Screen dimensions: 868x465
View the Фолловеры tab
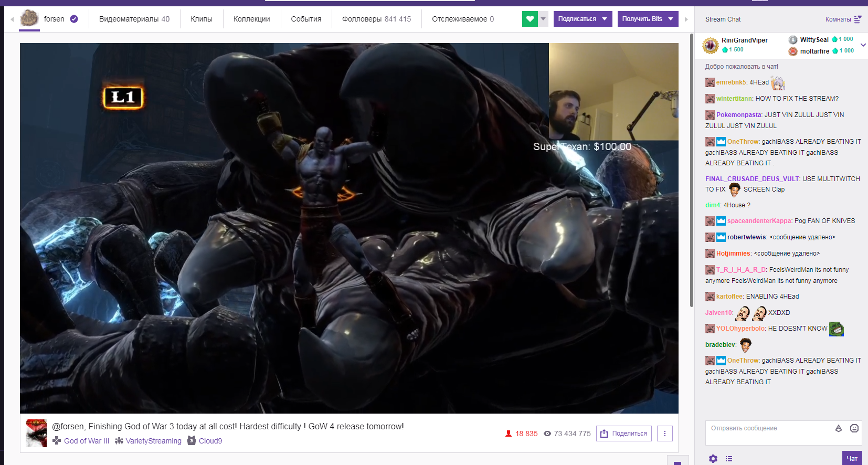click(377, 19)
